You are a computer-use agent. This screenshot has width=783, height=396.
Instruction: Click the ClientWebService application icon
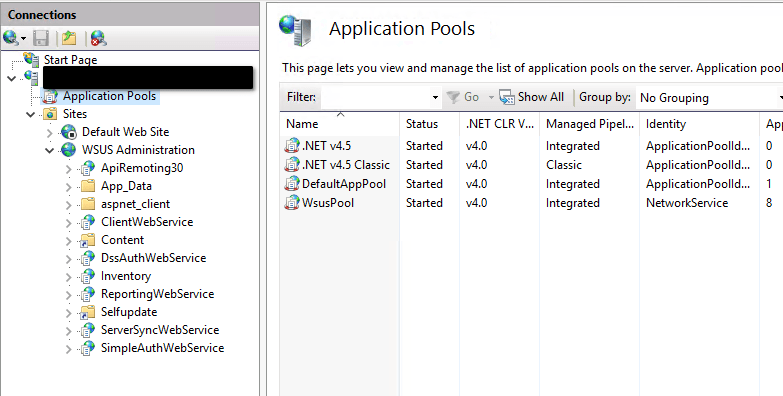88,222
